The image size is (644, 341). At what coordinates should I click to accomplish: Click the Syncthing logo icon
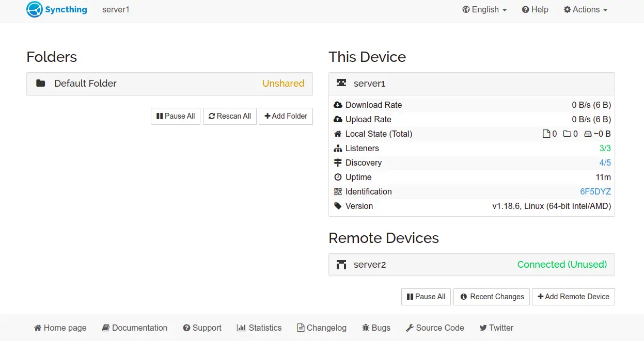click(35, 9)
